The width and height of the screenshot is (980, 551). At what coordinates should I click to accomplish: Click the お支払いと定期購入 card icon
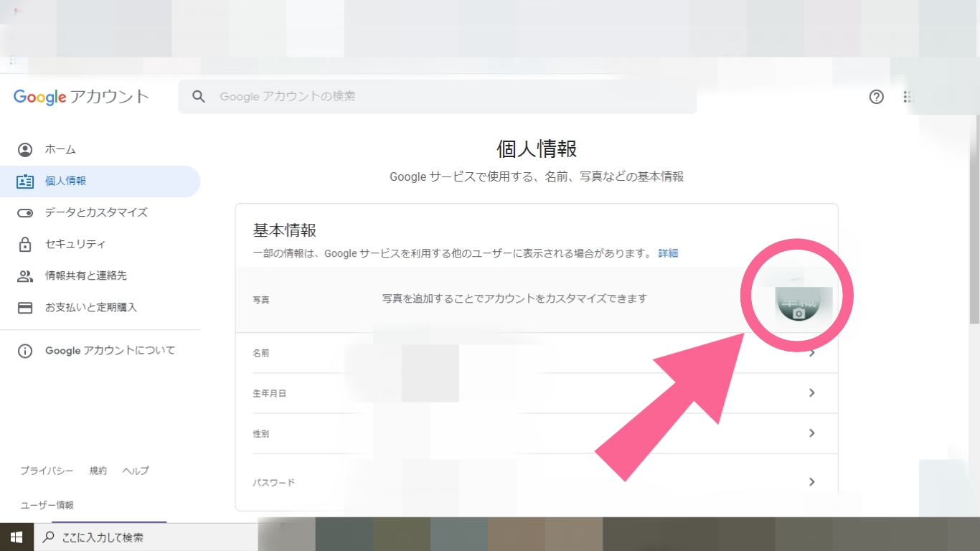(25, 308)
